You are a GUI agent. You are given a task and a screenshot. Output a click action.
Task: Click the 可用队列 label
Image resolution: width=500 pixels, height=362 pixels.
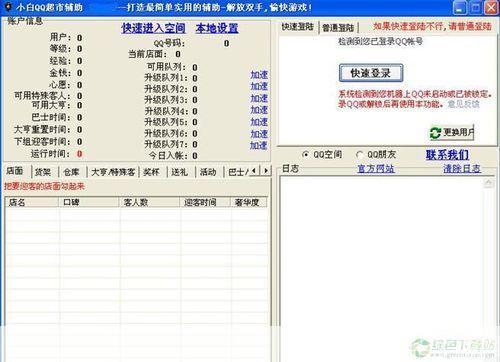(167, 67)
